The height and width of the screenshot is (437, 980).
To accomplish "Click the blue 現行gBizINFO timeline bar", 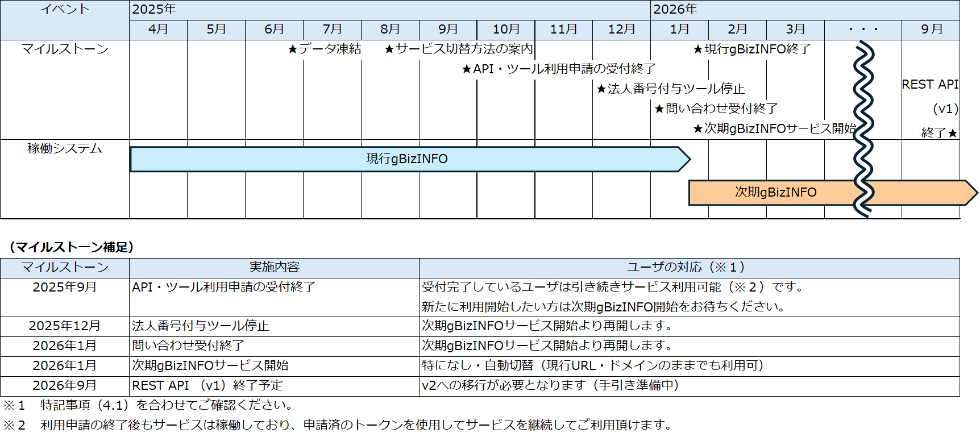I will [410, 159].
